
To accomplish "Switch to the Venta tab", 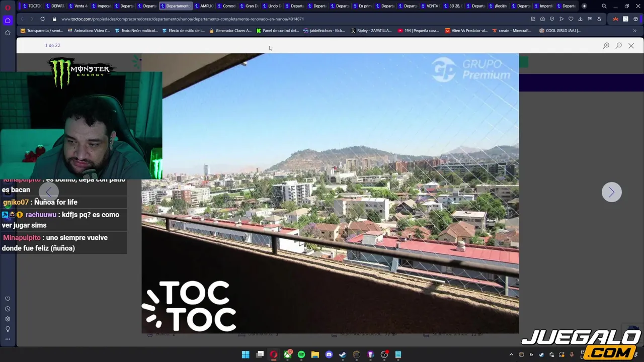I will pyautogui.click(x=77, y=6).
